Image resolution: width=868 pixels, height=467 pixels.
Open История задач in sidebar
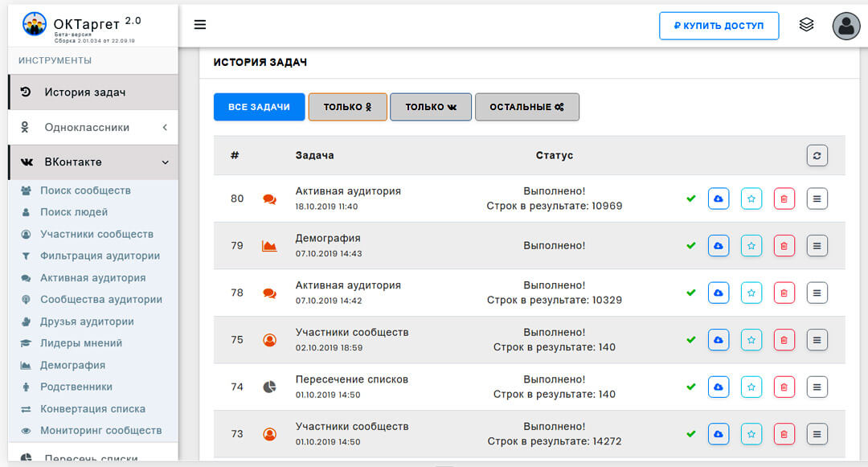click(84, 92)
